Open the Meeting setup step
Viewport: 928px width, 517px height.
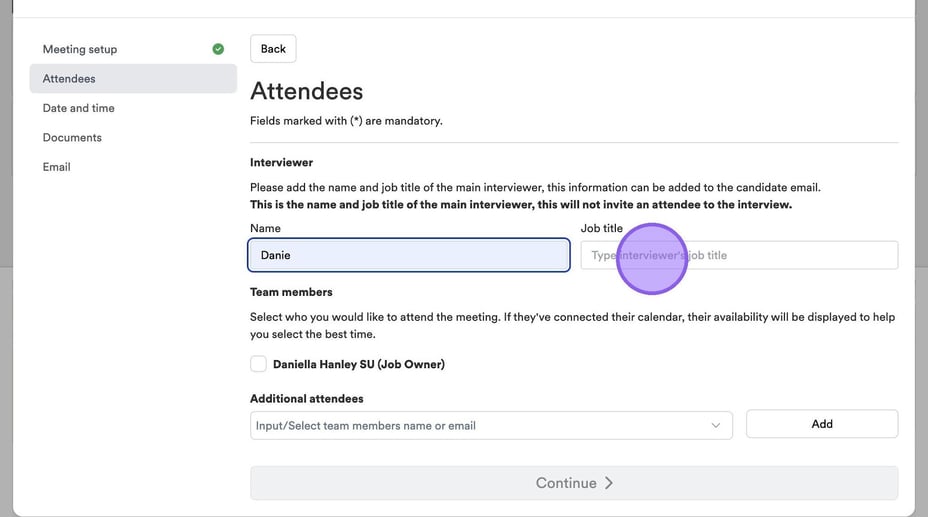pyautogui.click(x=80, y=49)
